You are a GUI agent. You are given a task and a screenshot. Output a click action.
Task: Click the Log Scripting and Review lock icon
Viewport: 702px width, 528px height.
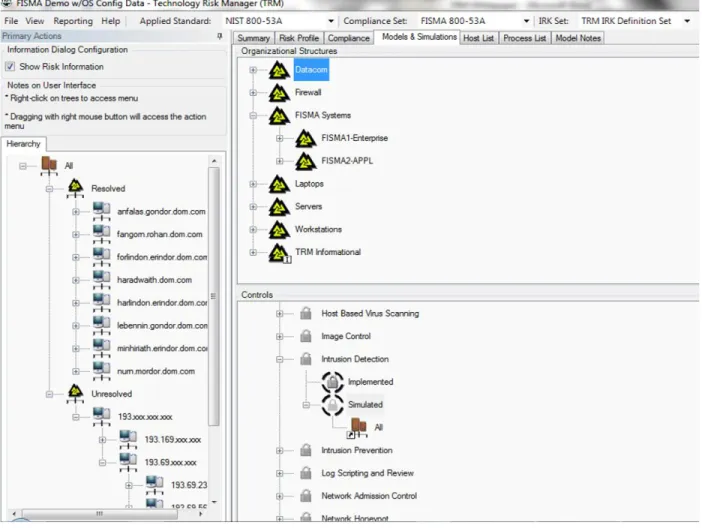[x=306, y=473]
